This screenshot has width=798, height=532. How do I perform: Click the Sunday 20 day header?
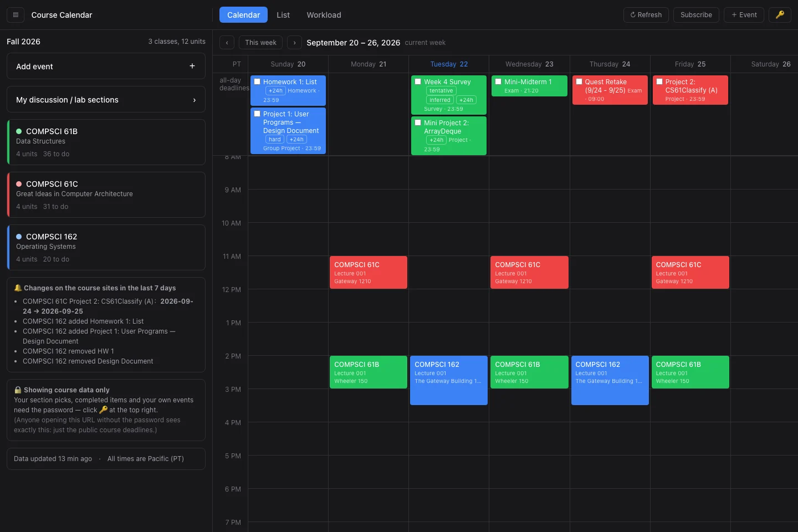click(288, 64)
